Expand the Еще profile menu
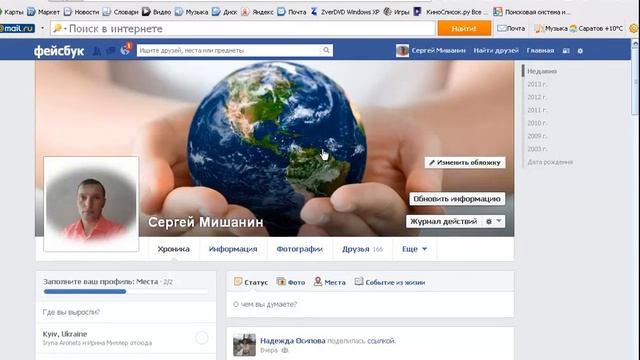Viewport: 640px width, 360px height. 414,249
